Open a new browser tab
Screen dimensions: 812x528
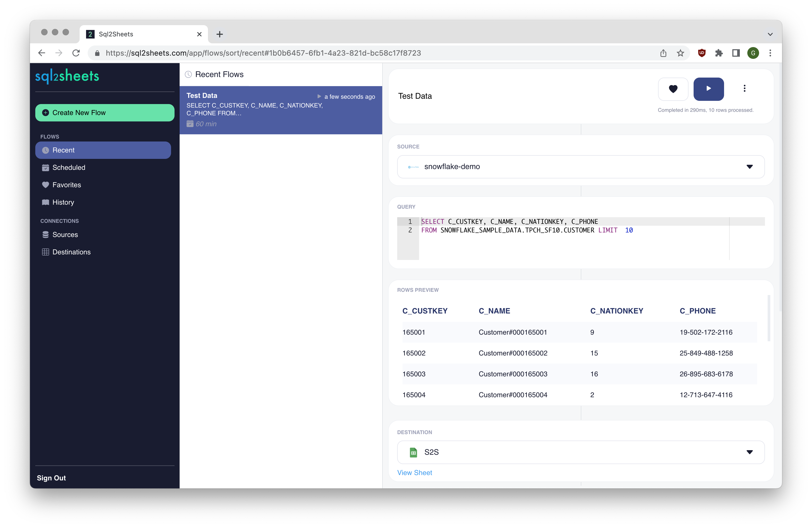[220, 34]
